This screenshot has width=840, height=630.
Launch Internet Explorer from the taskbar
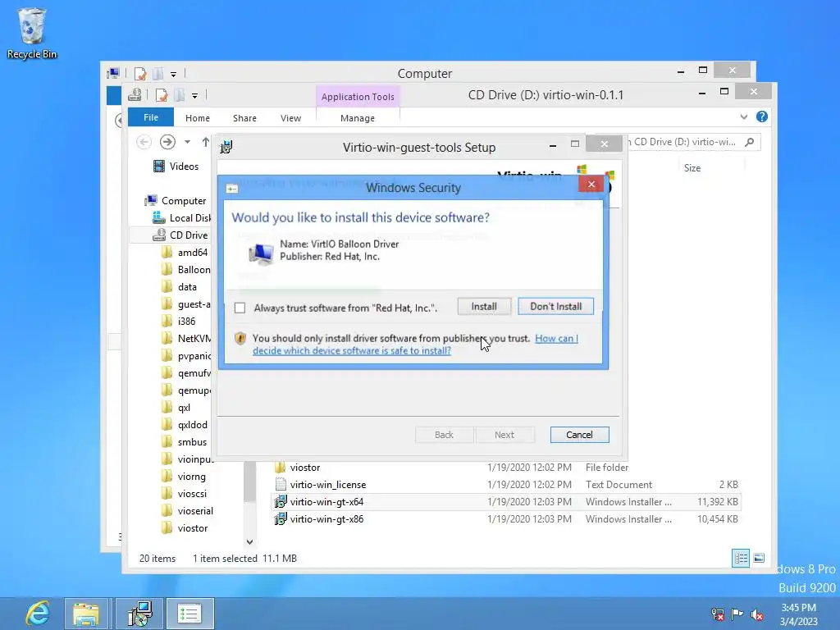(x=38, y=614)
